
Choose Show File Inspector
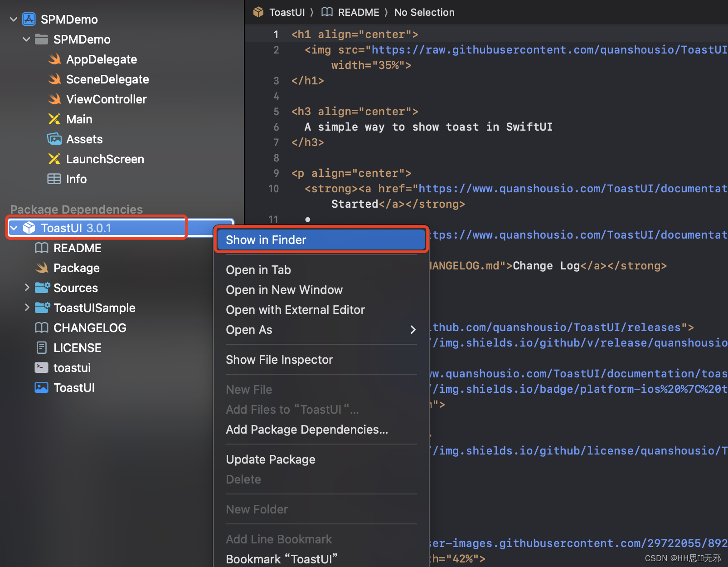coord(321,360)
